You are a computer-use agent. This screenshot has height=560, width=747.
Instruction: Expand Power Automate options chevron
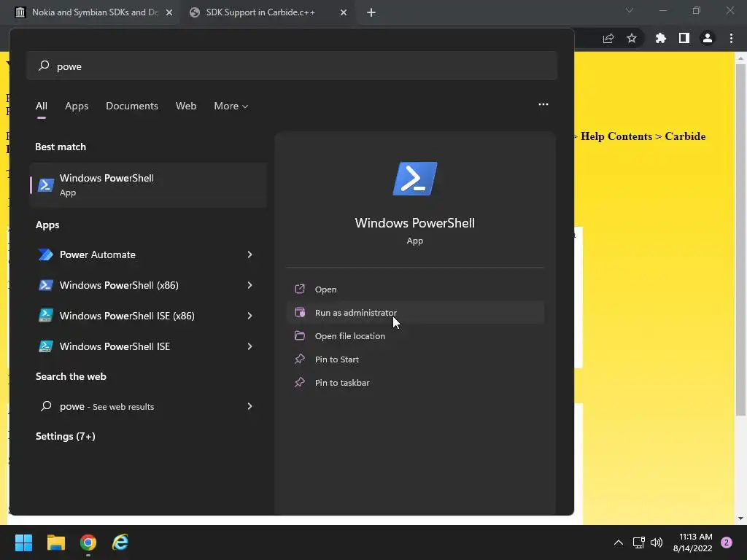(249, 254)
